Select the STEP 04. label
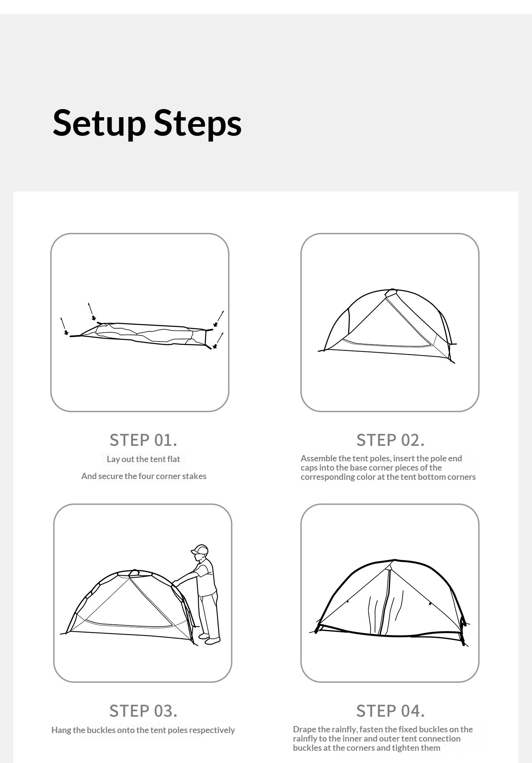The height and width of the screenshot is (763, 532). coord(391,711)
